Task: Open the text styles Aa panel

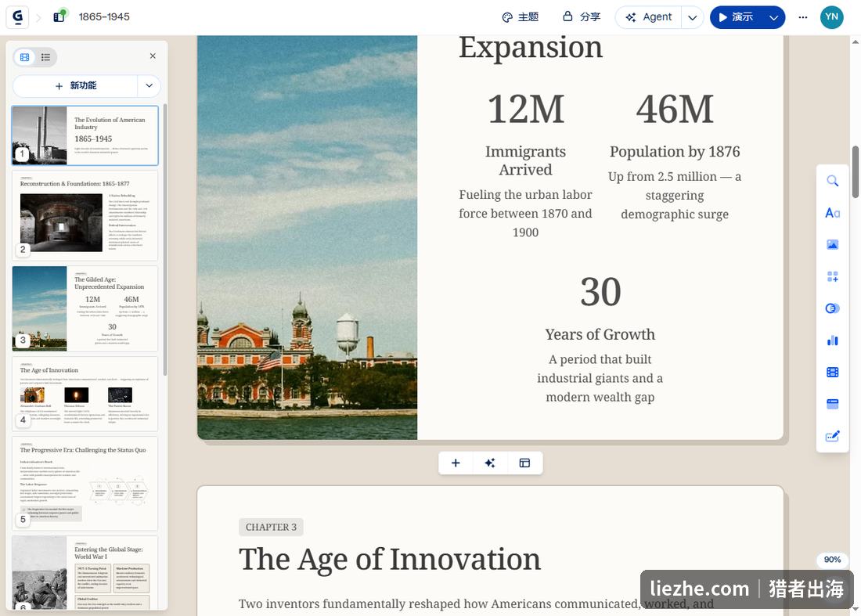Action: point(833,213)
